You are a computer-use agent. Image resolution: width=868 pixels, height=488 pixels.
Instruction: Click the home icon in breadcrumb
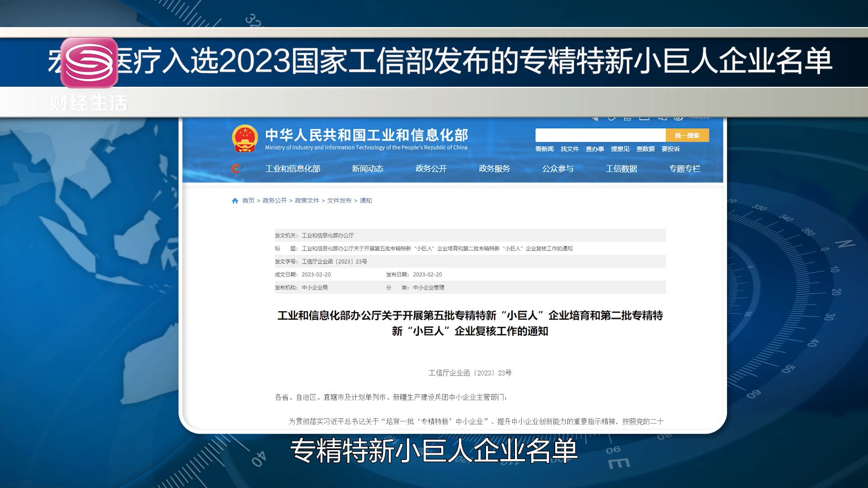235,201
